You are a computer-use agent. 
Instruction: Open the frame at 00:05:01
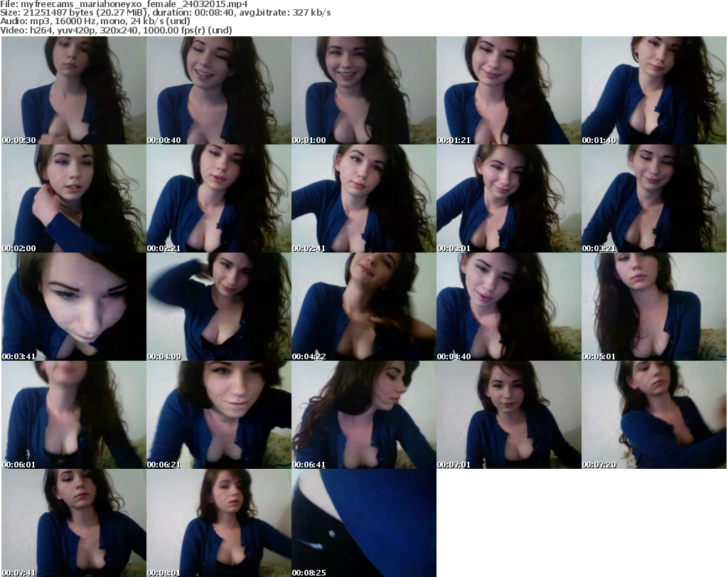(x=653, y=307)
